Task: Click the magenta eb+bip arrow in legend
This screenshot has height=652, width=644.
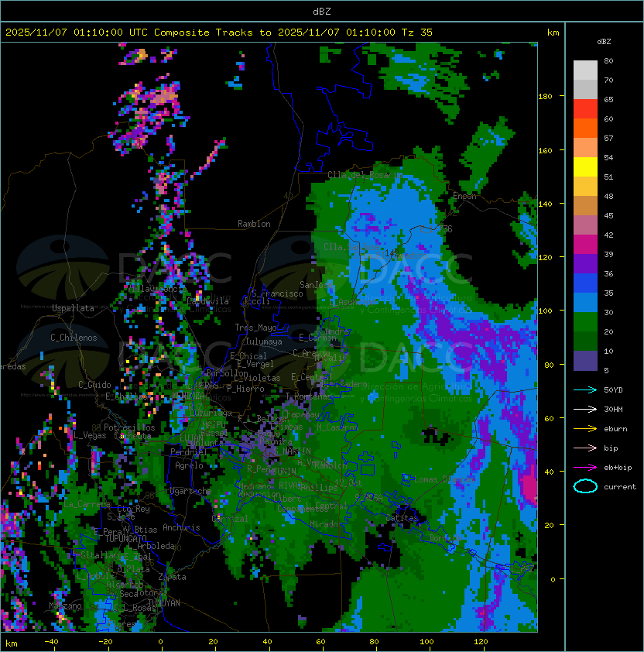Action: tap(585, 468)
